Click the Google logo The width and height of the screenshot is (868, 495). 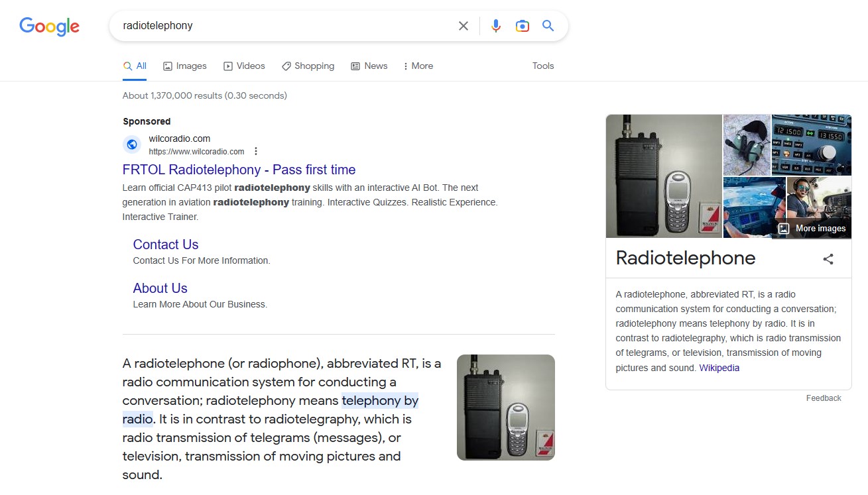pos(49,26)
